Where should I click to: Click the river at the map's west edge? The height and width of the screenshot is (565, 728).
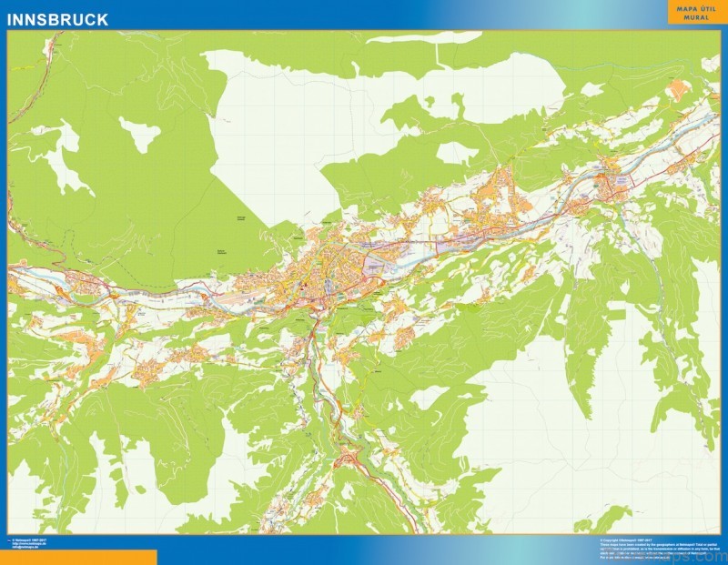pyautogui.click(x=18, y=272)
